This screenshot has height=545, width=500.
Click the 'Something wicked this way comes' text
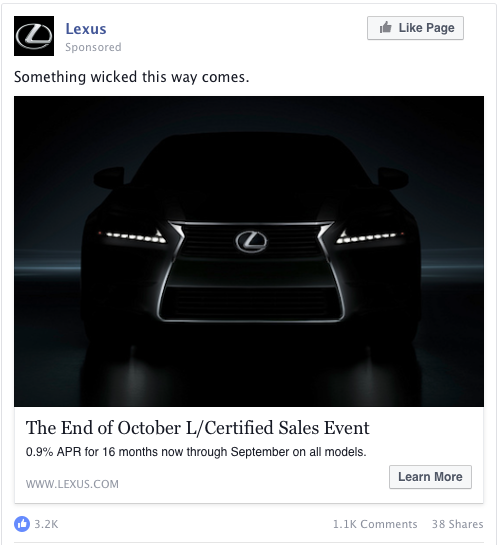[132, 77]
